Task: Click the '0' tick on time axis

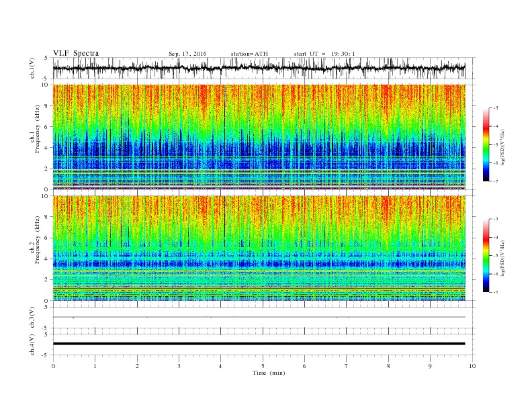Action: point(53,366)
